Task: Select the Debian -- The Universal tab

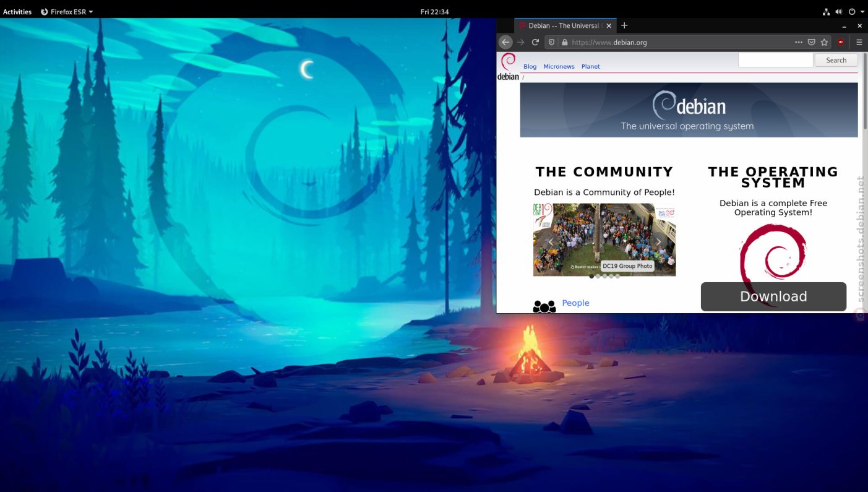Action: click(565, 26)
